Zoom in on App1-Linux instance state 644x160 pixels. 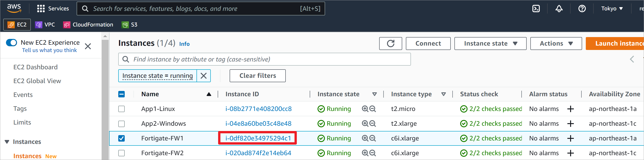[x=365, y=109]
